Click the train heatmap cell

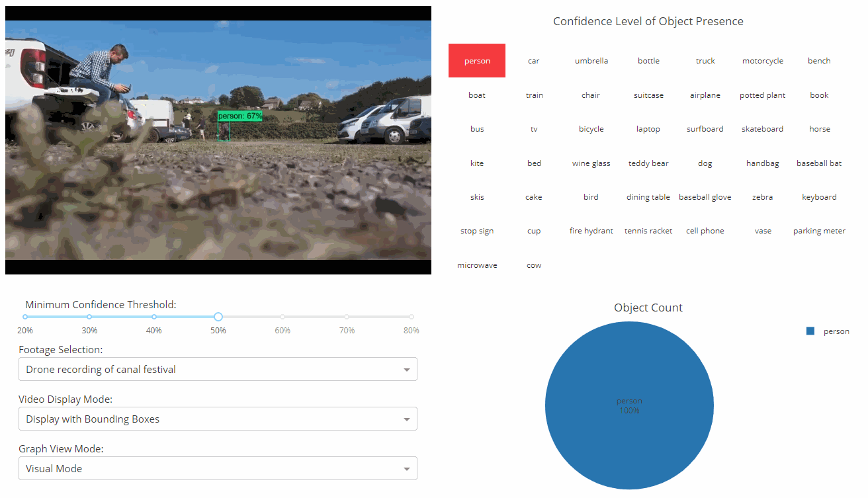coord(534,95)
